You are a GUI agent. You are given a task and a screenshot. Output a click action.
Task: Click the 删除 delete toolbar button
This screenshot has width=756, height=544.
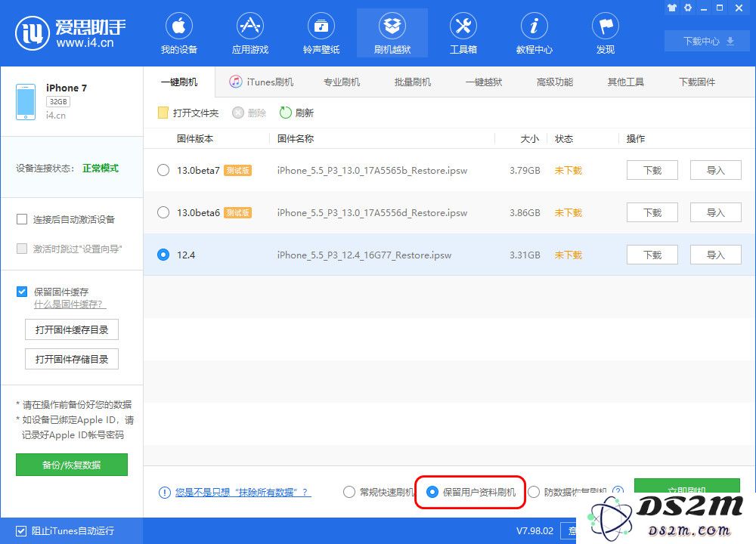click(x=249, y=113)
